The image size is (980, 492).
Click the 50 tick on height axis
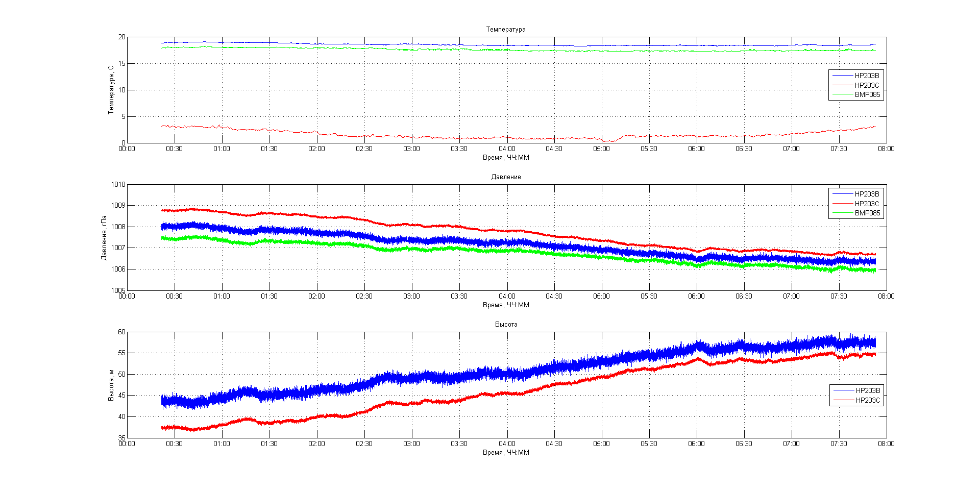[x=121, y=375]
